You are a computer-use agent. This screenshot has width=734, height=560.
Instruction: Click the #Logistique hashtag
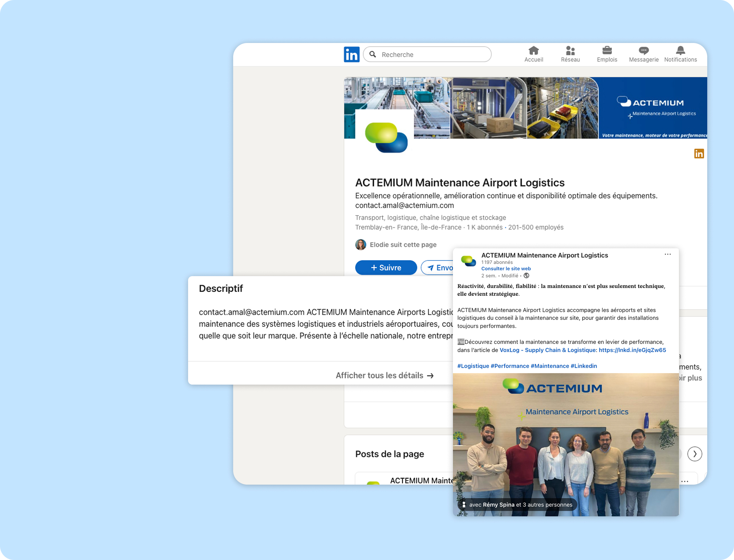pyautogui.click(x=473, y=366)
